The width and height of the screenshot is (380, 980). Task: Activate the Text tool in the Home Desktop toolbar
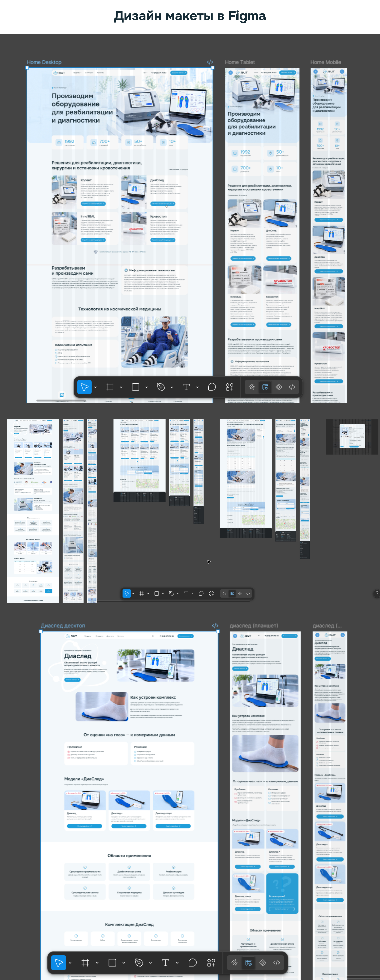186,387
